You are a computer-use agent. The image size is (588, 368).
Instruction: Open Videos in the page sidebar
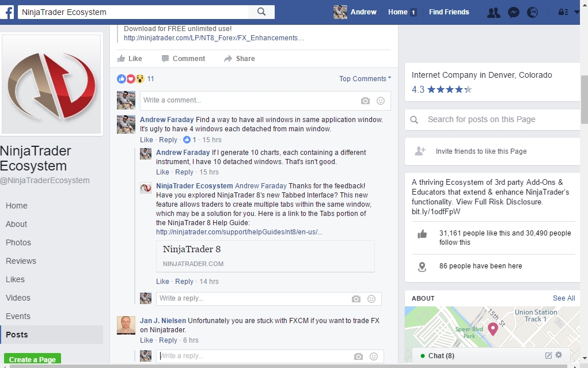pyautogui.click(x=18, y=298)
